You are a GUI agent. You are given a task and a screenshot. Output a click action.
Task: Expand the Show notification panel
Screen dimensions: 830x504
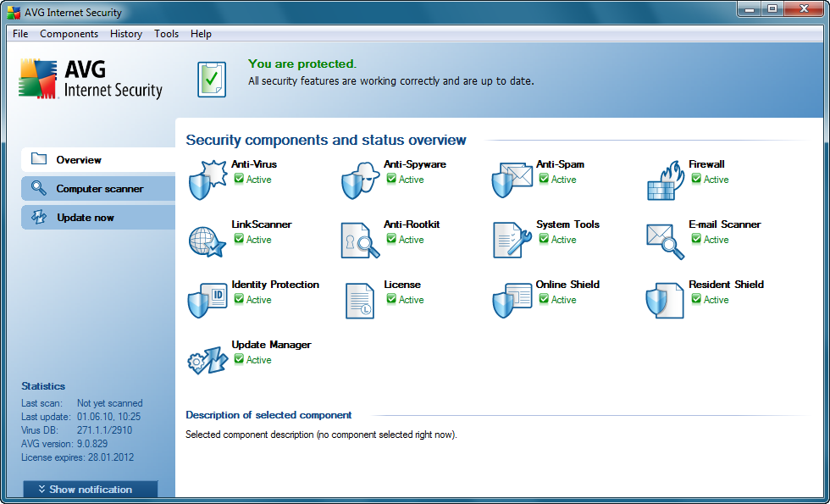click(90, 490)
